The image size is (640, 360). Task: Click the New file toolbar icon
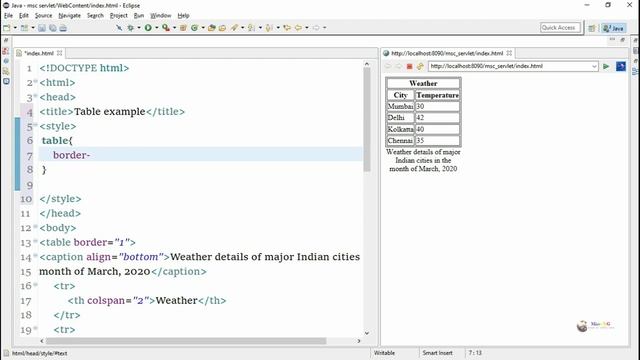[x=7, y=28]
